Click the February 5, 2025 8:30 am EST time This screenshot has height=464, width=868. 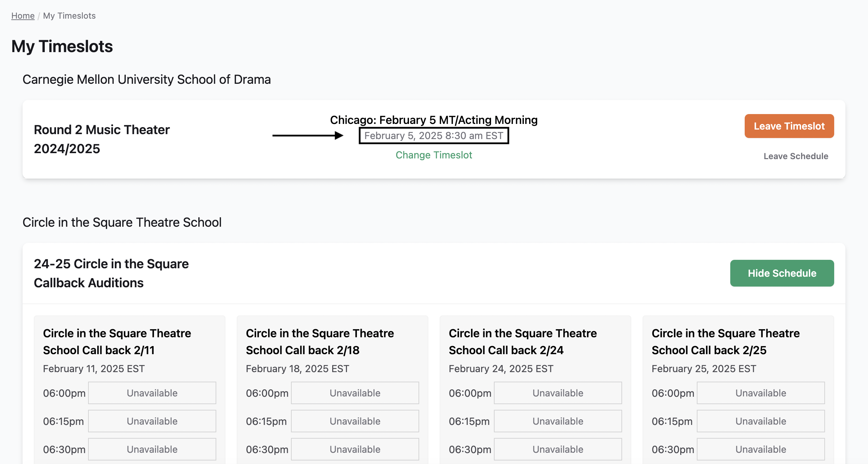pos(434,136)
